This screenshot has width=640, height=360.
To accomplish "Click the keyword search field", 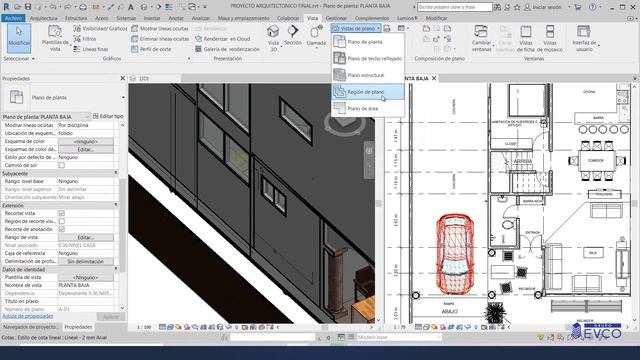I will [x=455, y=7].
